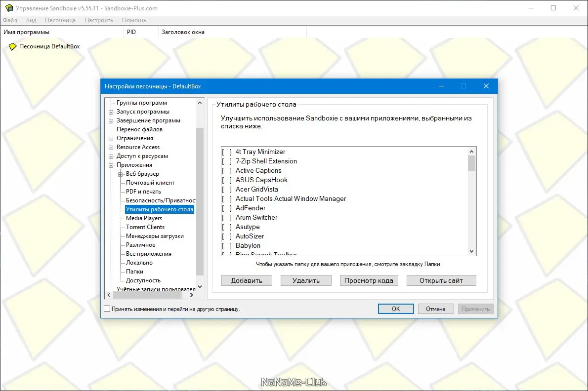The image size is (588, 391).
Task: Click the Заголовок окна column header
Action: (x=233, y=32)
